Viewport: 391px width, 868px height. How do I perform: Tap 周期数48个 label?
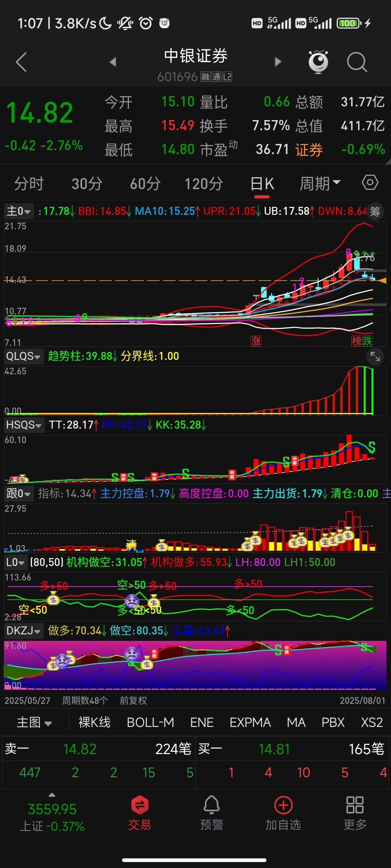point(85,701)
